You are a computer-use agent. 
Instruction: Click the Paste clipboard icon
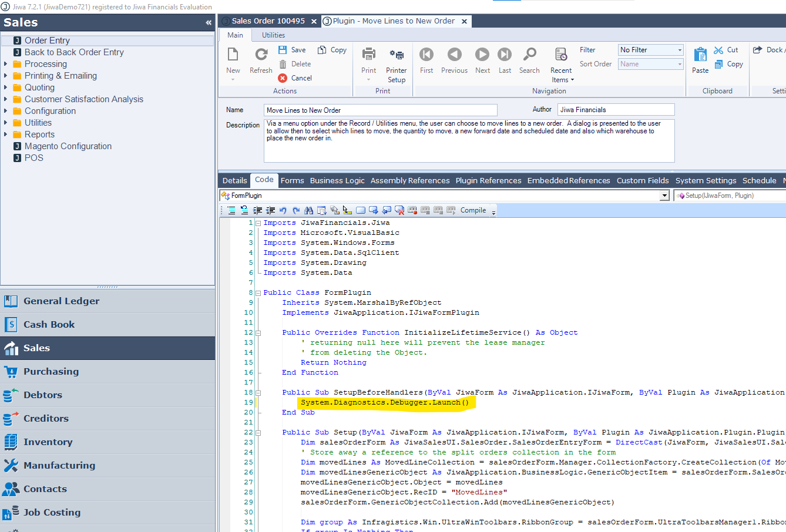point(700,55)
